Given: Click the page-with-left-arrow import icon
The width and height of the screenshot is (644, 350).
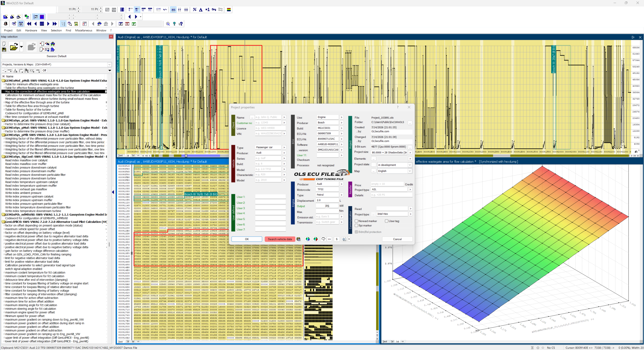Looking at the screenshot, I should tap(42, 44).
